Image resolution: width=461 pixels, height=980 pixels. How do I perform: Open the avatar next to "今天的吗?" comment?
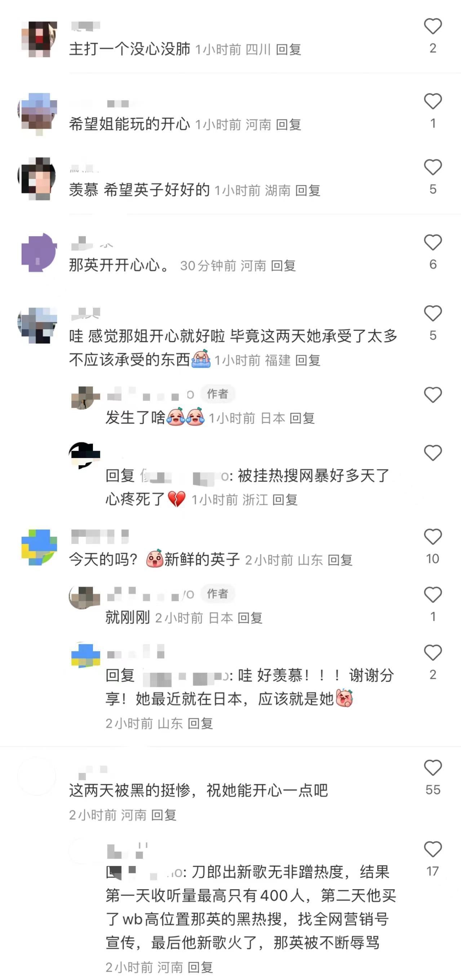click(39, 547)
